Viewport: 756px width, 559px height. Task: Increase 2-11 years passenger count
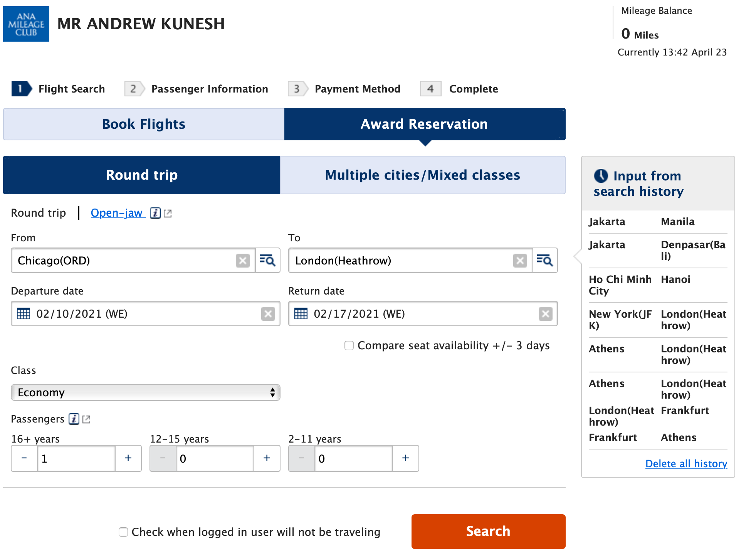405,458
